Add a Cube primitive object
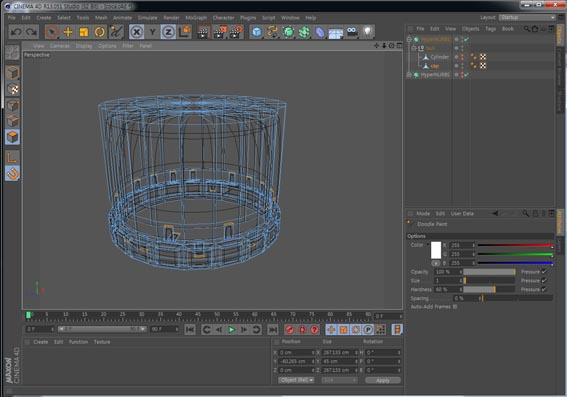Viewport: 567px width, 397px height. [x=256, y=32]
